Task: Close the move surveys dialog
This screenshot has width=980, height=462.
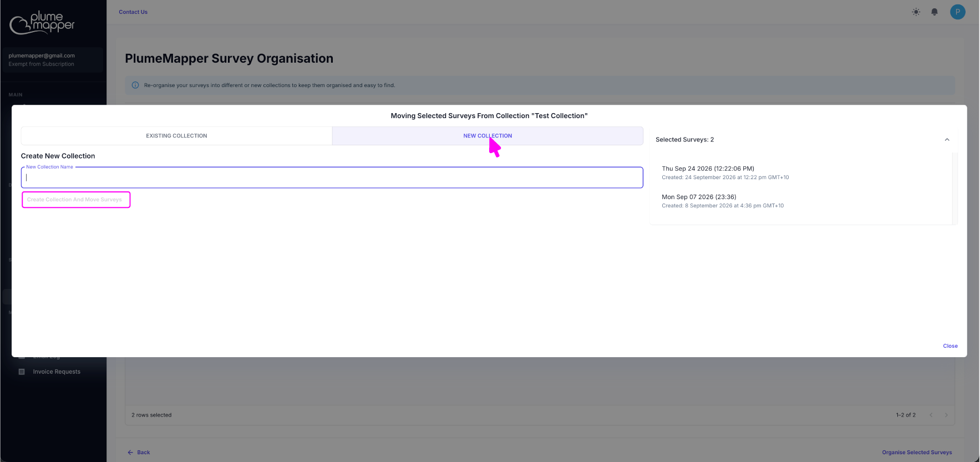Action: 950,346
